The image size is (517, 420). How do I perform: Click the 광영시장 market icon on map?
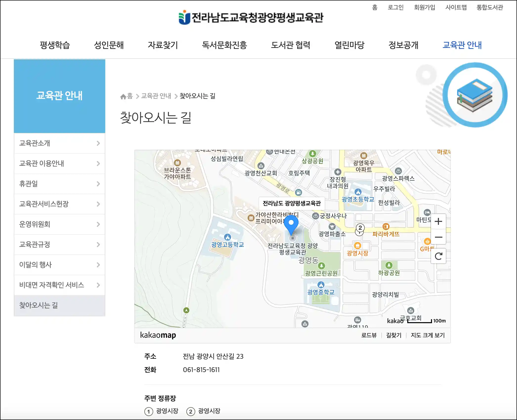(357, 246)
